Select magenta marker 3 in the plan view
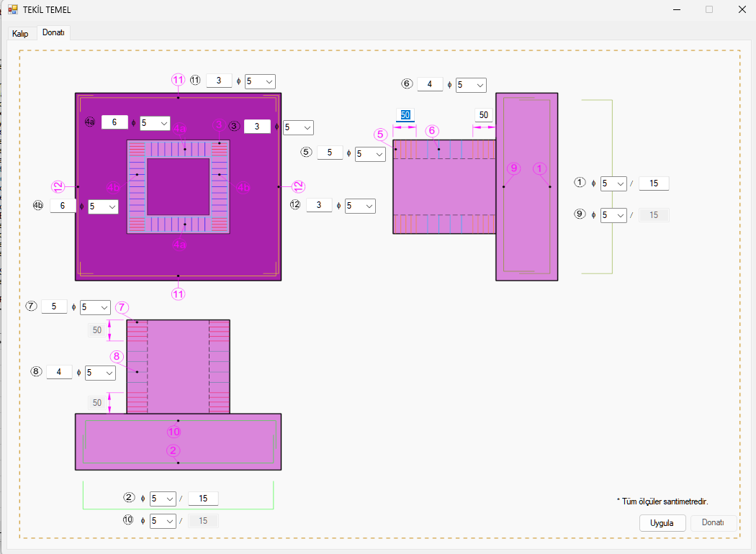756x554 pixels. pyautogui.click(x=219, y=125)
